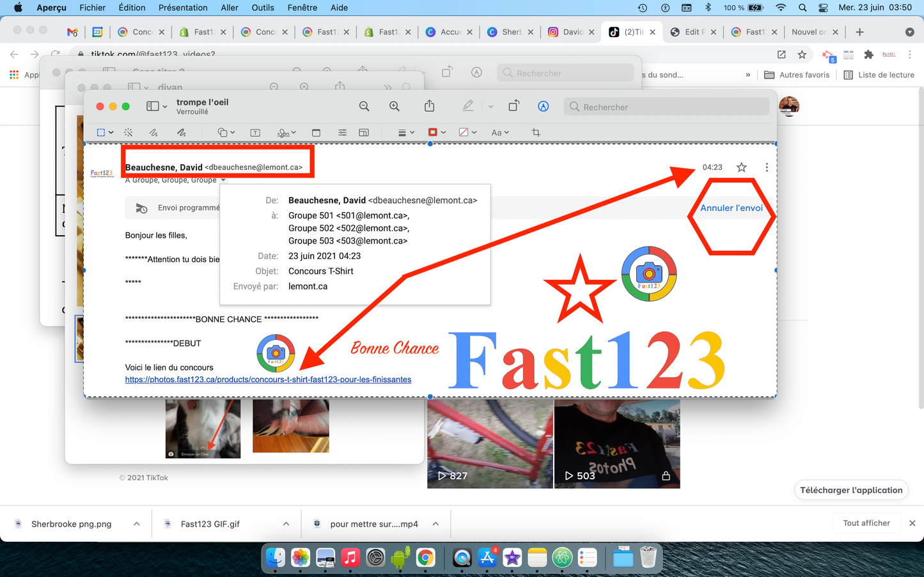Click the zoom in magnifier in Aperçu toolbar
Screen dimensions: 924x577
tap(395, 107)
